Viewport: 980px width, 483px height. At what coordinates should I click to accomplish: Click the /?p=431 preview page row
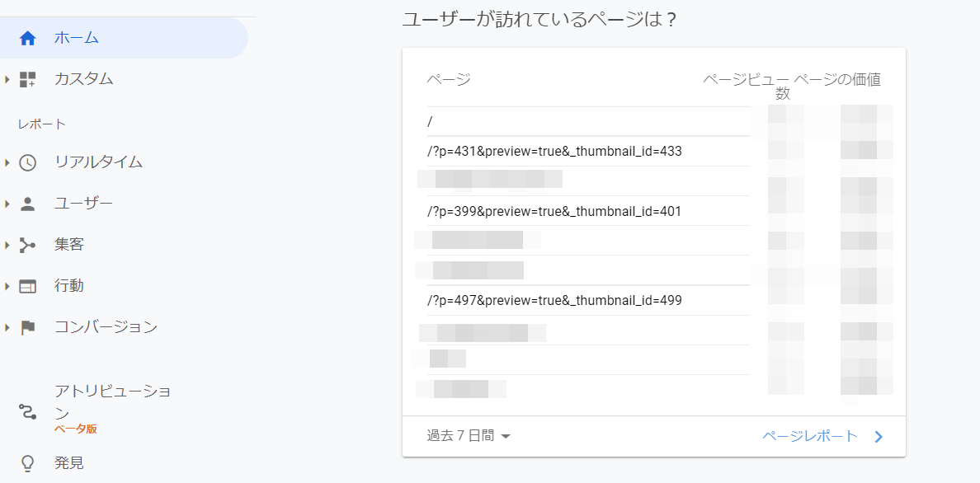point(554,152)
